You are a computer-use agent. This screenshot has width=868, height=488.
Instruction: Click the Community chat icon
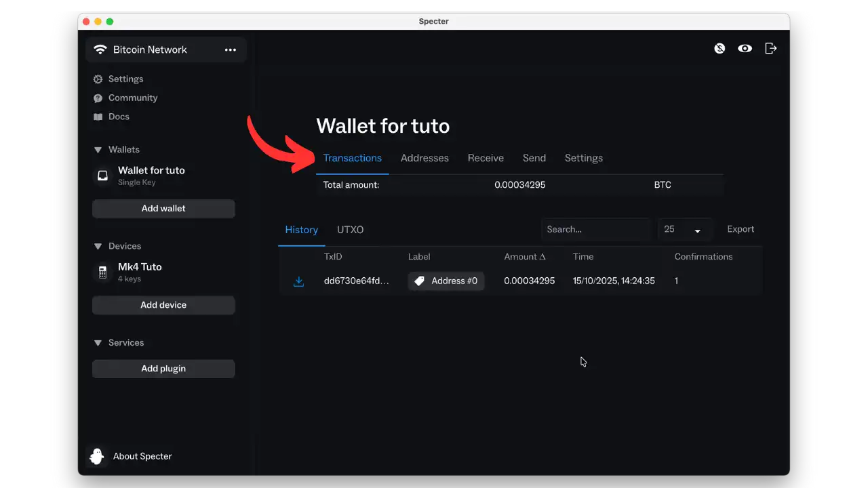(x=98, y=98)
